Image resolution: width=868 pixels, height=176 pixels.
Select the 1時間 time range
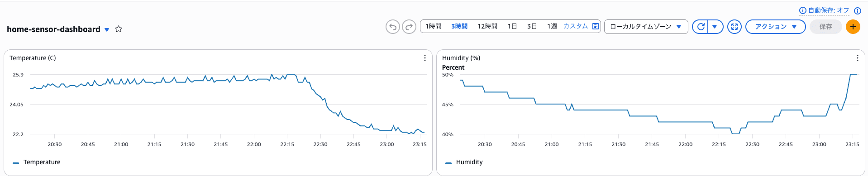click(x=433, y=26)
